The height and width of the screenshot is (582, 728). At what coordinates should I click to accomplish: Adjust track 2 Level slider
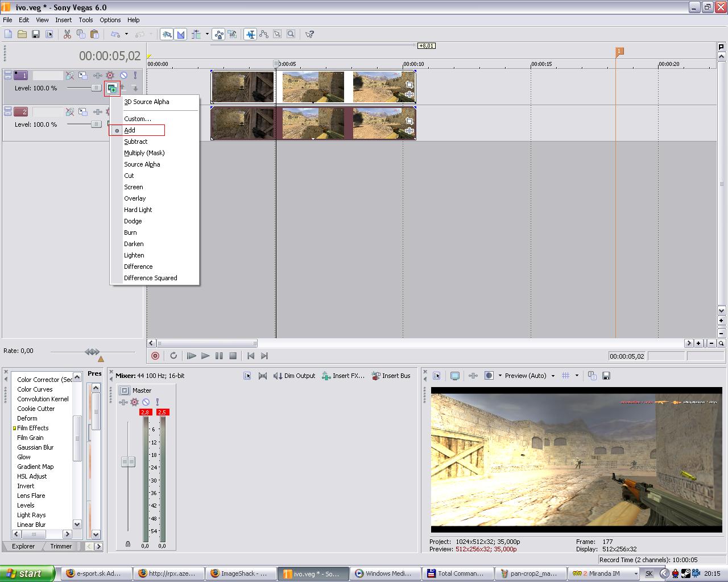tap(96, 124)
